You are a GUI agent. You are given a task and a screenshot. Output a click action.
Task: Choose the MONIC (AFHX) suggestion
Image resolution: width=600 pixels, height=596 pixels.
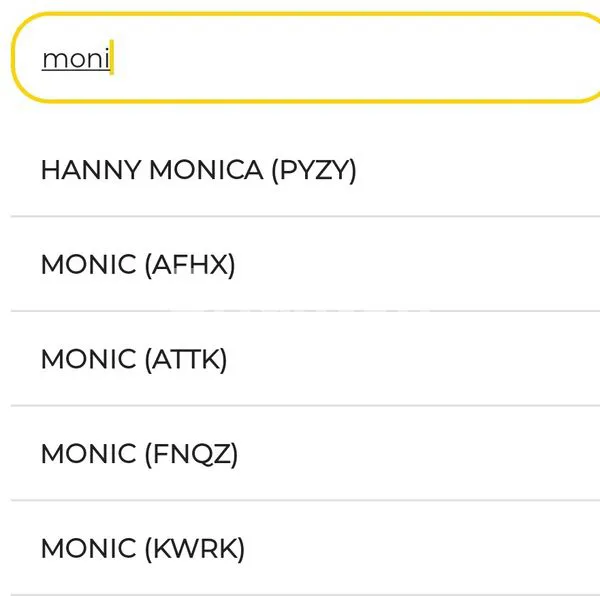pyautogui.click(x=138, y=265)
